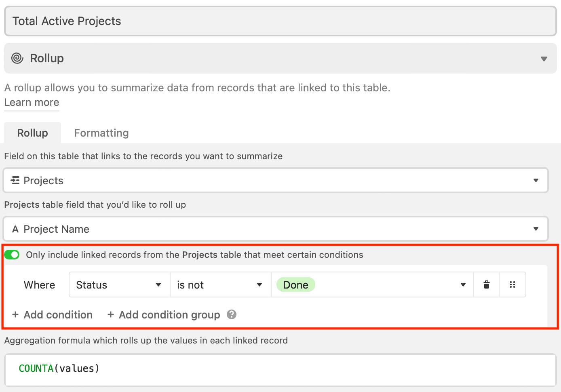Screen dimensions: 561x392
Task: Click Add condition group
Action: coord(169,314)
